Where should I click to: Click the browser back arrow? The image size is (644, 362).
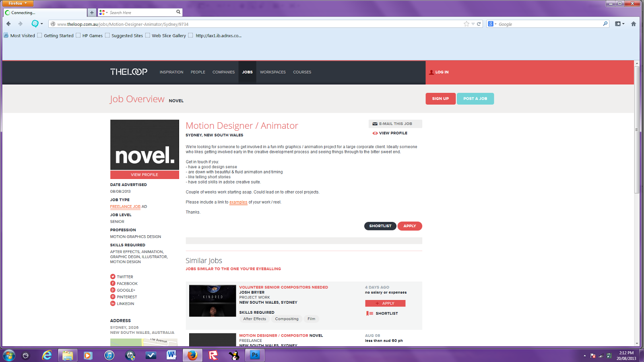8,24
